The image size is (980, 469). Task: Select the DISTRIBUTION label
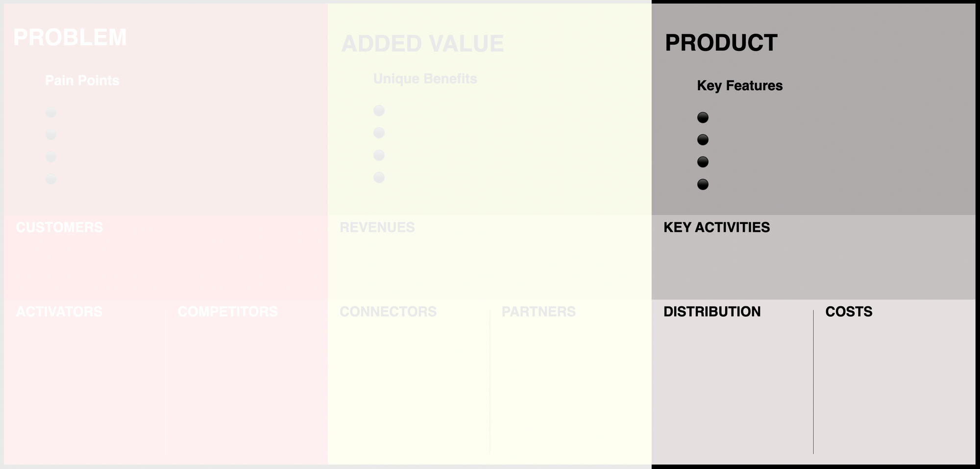(712, 312)
